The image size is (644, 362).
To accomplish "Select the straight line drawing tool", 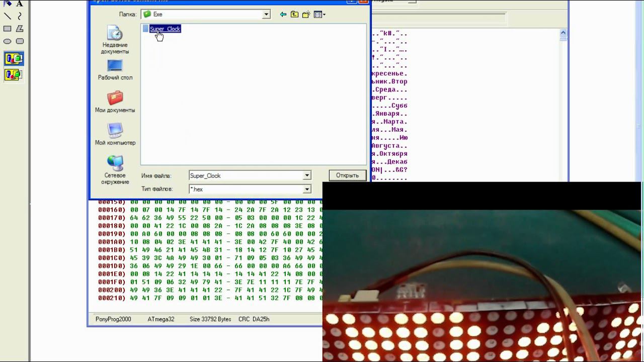I will click(x=8, y=16).
